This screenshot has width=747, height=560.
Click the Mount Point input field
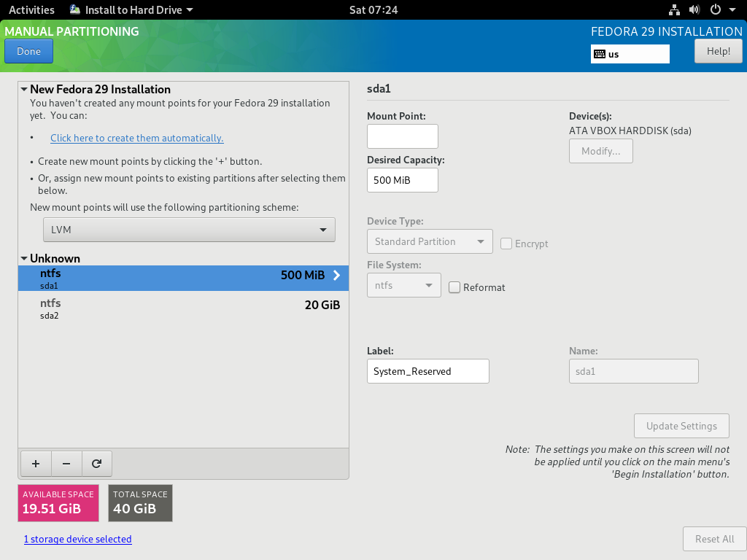403,136
